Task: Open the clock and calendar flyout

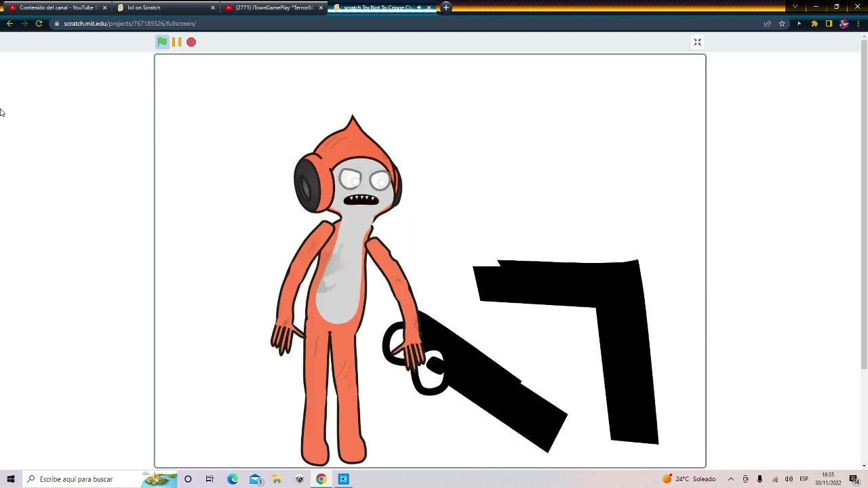Action: click(x=828, y=479)
